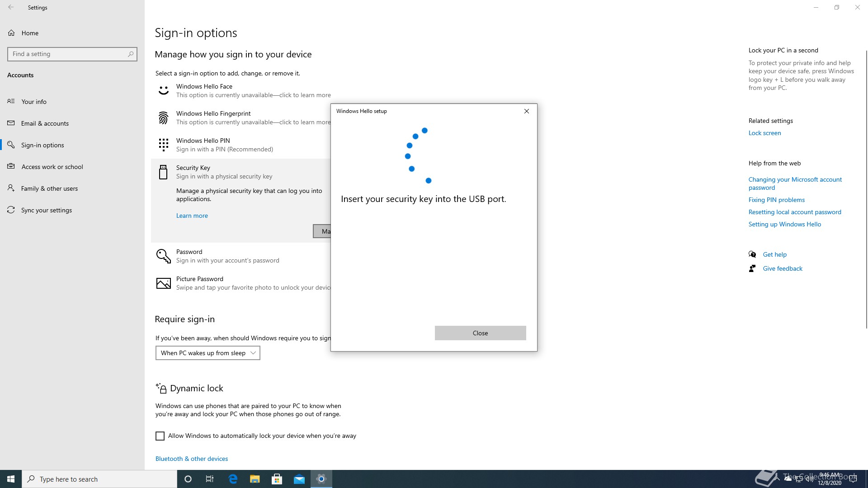
Task: Click the Picture Password image icon
Action: coord(163,283)
